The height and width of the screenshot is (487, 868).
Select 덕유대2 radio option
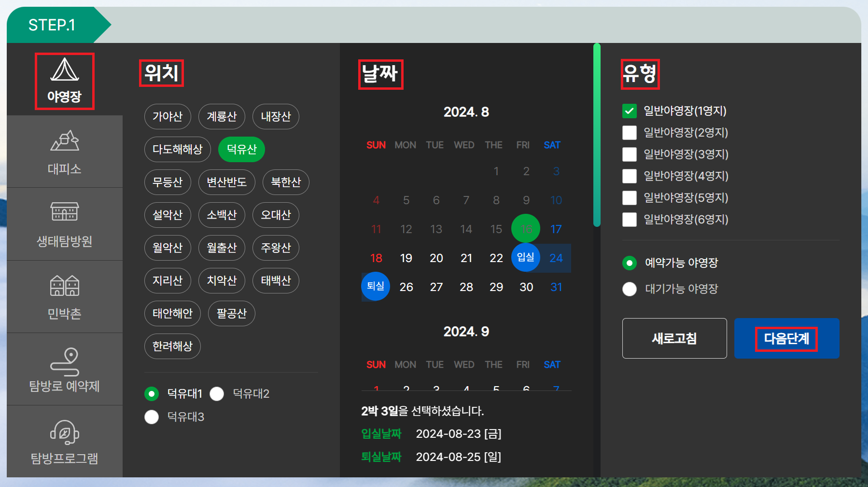pos(217,394)
